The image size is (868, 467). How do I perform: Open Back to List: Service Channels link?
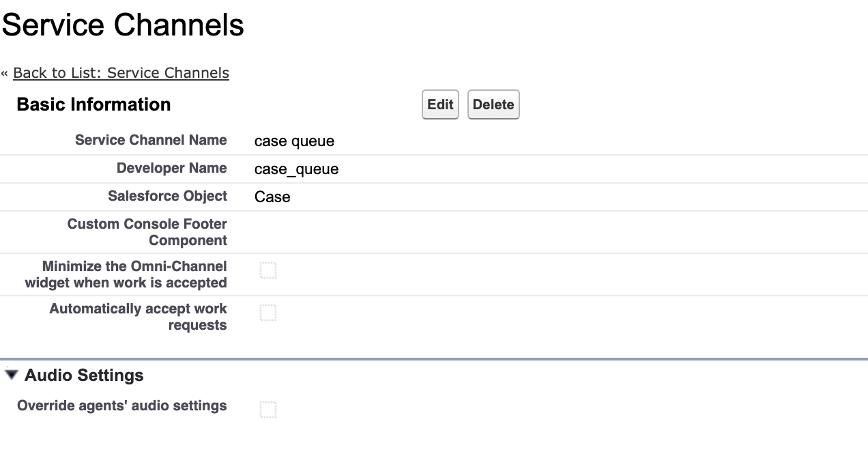tap(121, 73)
